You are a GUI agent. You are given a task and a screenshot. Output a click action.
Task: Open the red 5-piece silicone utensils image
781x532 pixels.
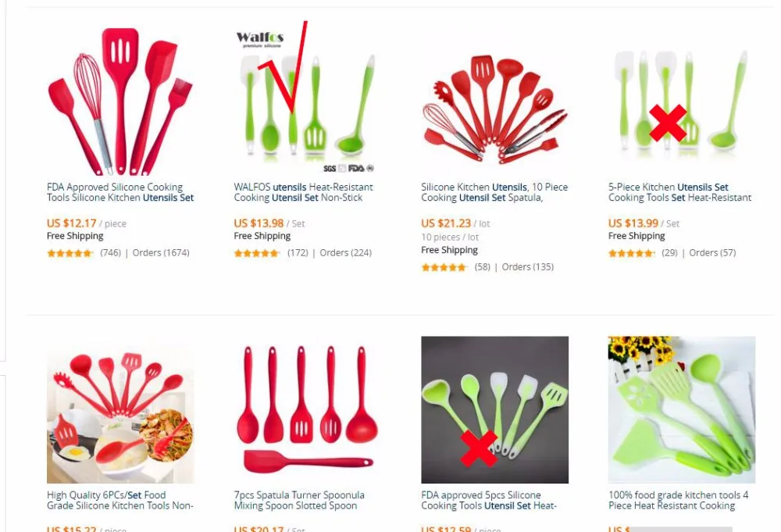(x=120, y=102)
